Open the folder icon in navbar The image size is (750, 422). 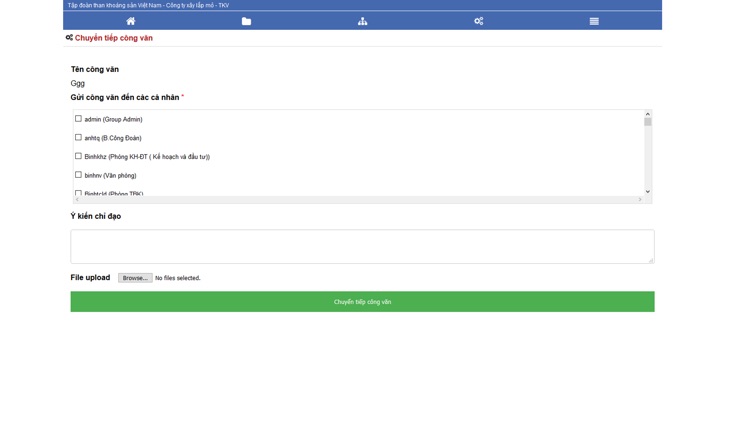pos(246,21)
